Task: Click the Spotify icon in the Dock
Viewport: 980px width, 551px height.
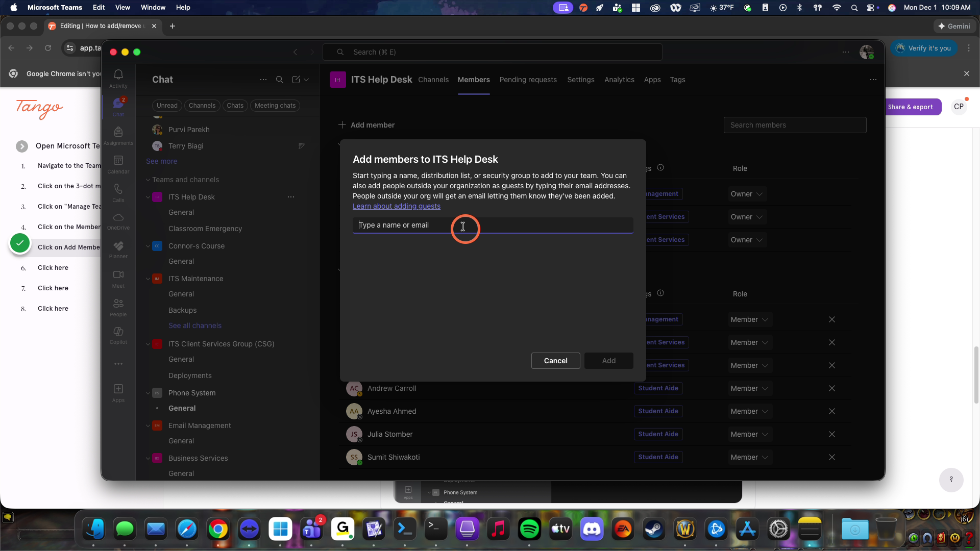Action: click(529, 529)
